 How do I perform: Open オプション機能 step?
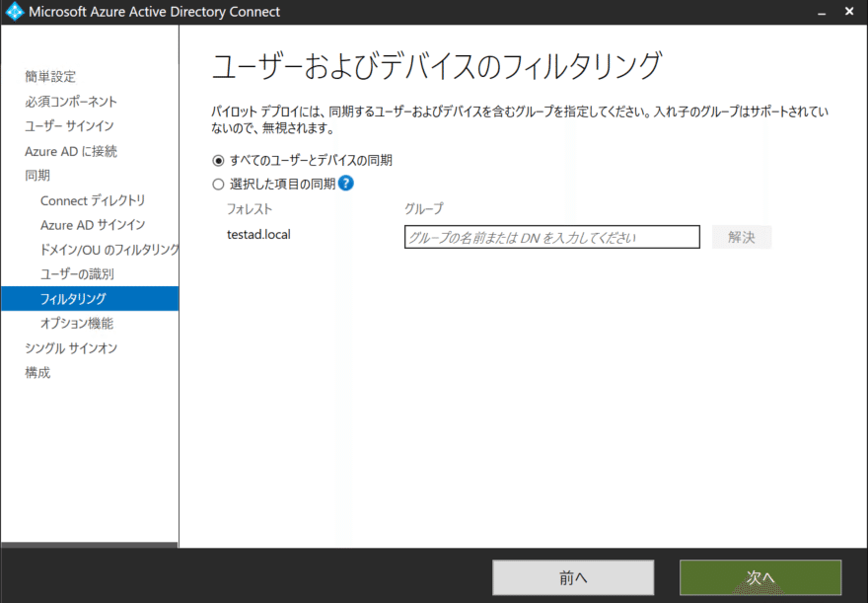pyautogui.click(x=77, y=324)
